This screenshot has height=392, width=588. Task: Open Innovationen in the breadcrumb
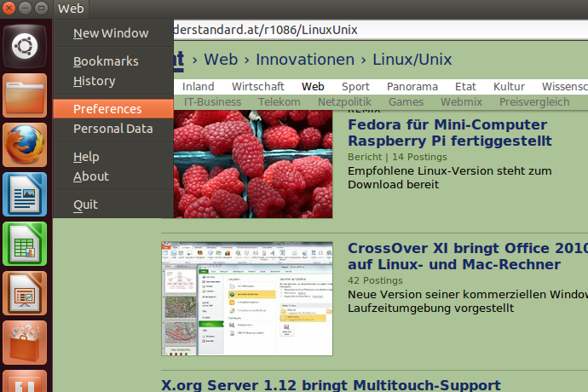304,60
